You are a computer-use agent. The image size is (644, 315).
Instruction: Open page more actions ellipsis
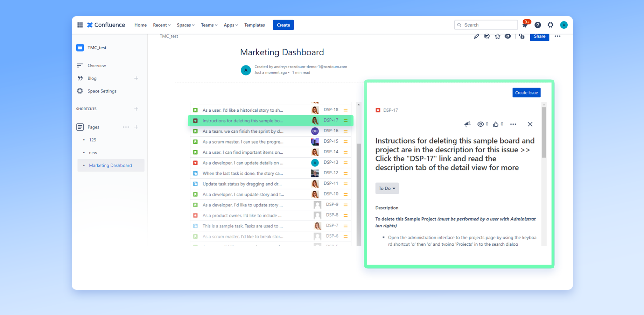pyautogui.click(x=558, y=36)
